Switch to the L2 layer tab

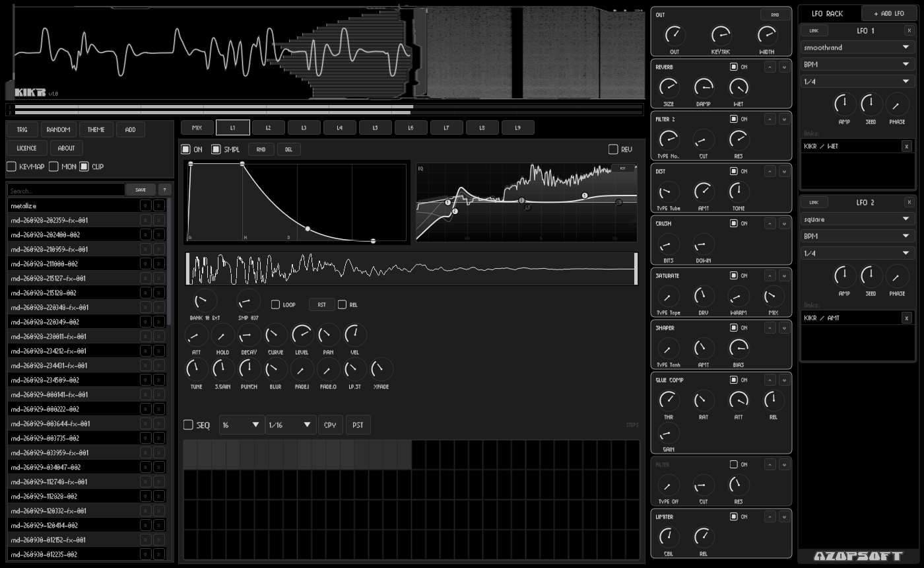click(x=269, y=127)
